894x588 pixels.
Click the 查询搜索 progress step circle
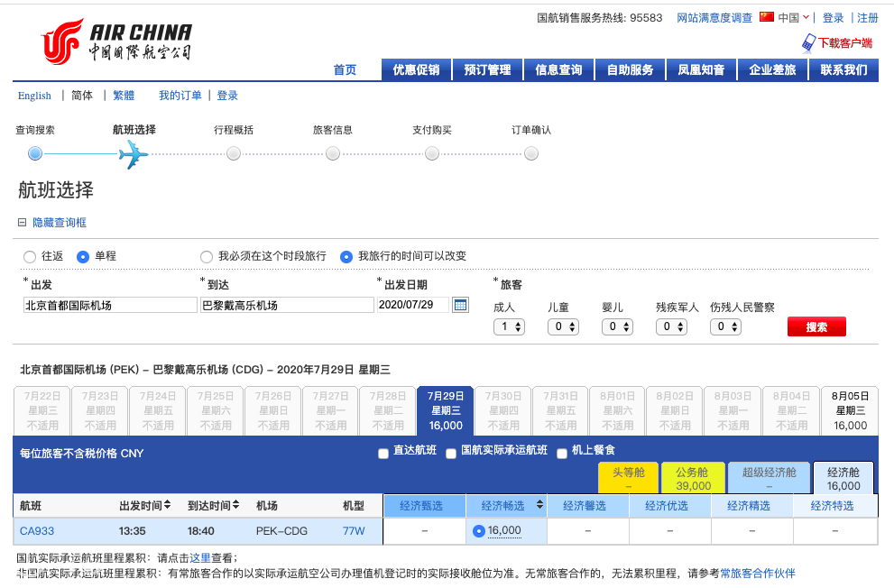35,153
